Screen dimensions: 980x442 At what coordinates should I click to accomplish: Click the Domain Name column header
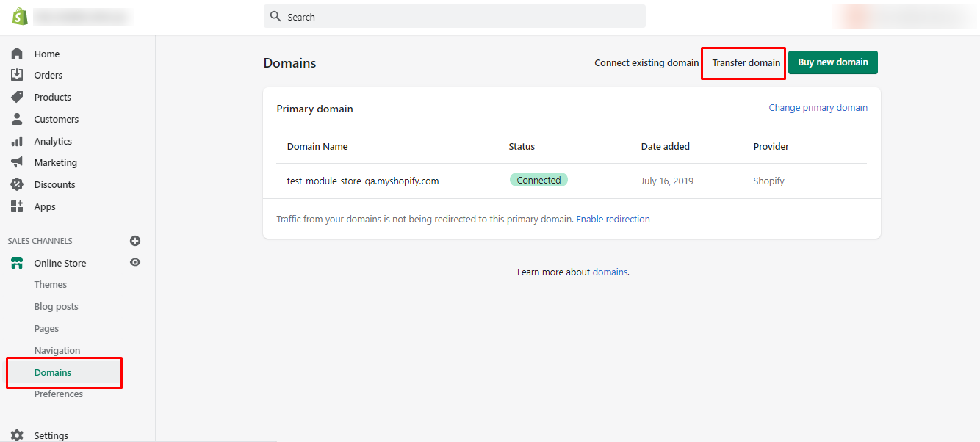pyautogui.click(x=317, y=146)
